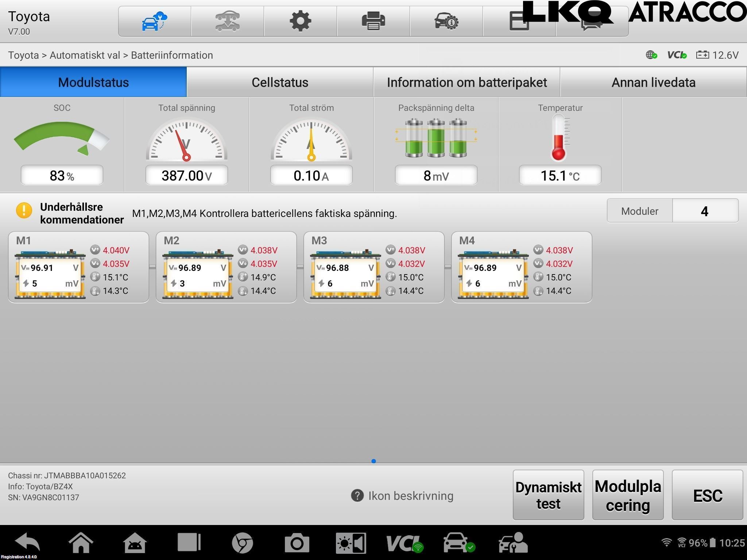Go to the Android home screen
Viewport: 747px width, 560px height.
pos(81,542)
